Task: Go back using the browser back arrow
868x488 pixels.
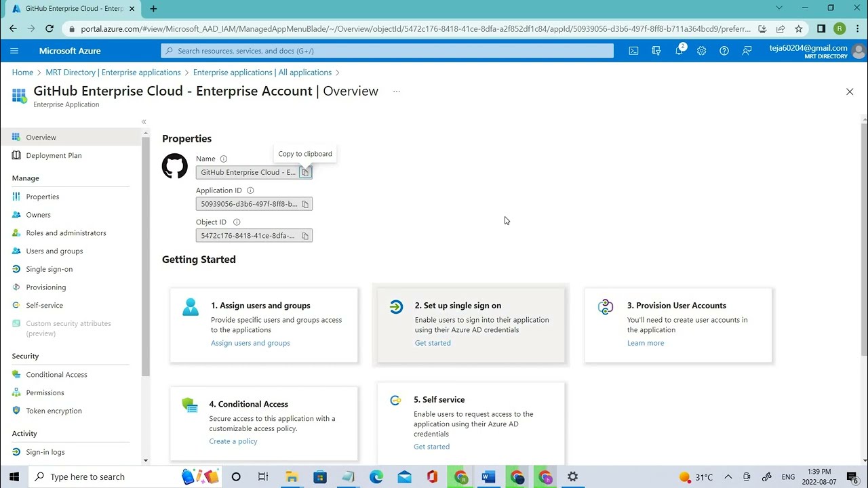Action: (x=13, y=28)
